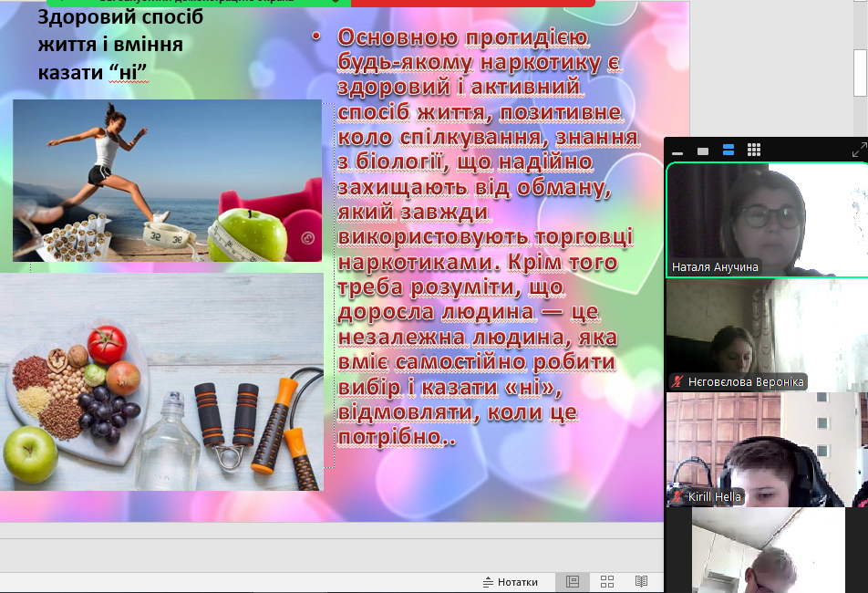Minimize the Zoom video panel to a strip
868x593 pixels.
tap(677, 152)
